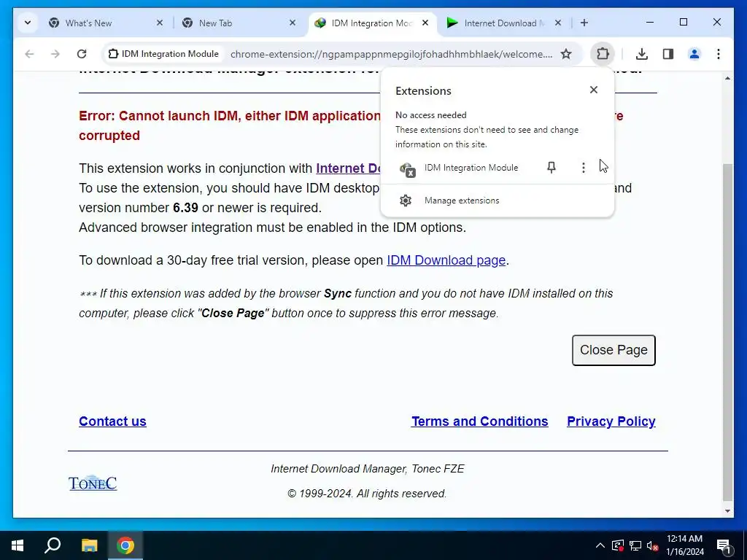
Task: Pin the IDM Integration Module extension
Action: click(551, 167)
